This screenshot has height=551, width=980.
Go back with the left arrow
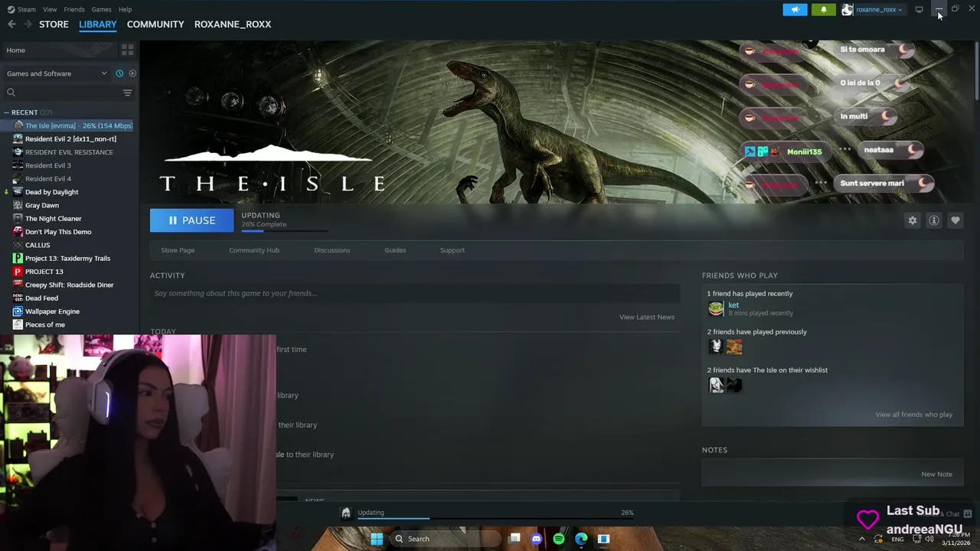11,24
